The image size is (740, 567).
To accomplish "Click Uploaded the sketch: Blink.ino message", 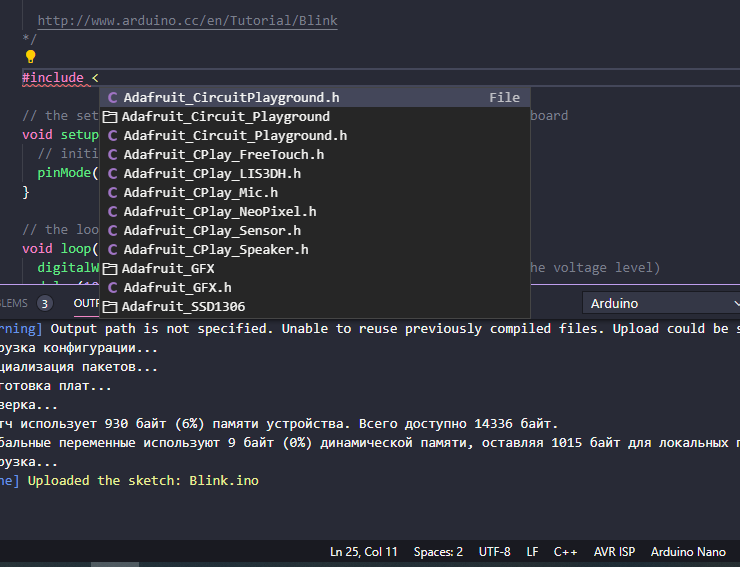I will (143, 481).
